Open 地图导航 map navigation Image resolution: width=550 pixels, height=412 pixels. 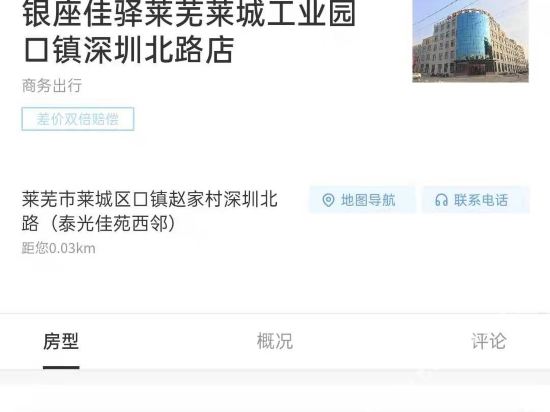[362, 200]
